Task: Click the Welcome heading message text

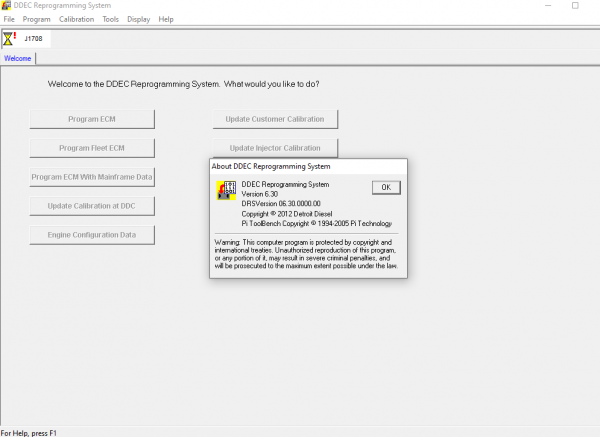Action: click(183, 84)
